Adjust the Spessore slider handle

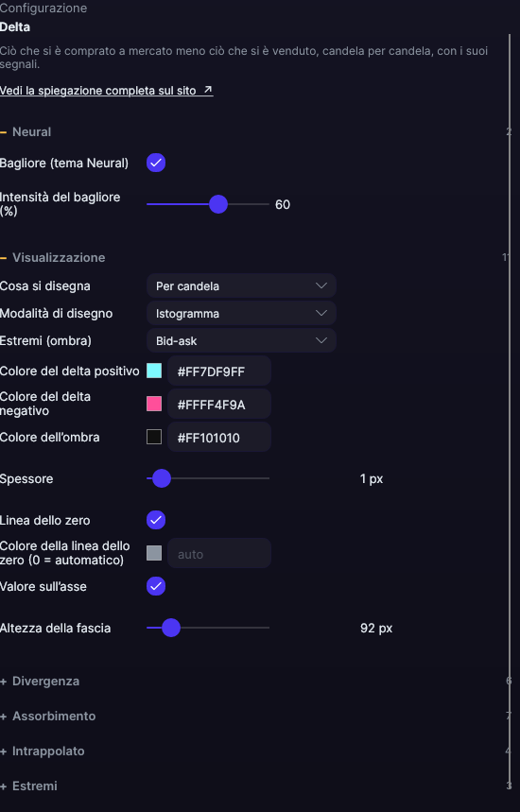point(162,478)
